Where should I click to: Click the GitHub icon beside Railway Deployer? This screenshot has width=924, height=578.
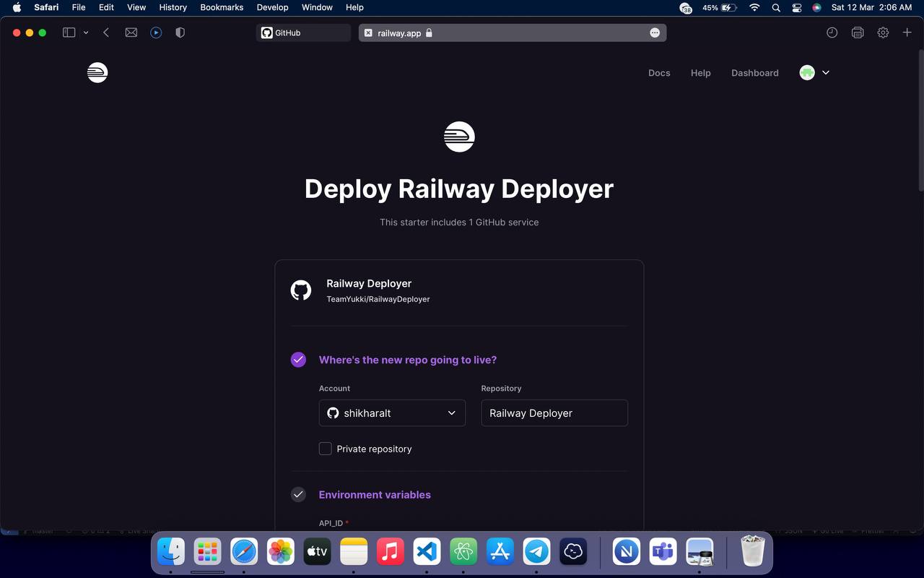pyautogui.click(x=301, y=290)
